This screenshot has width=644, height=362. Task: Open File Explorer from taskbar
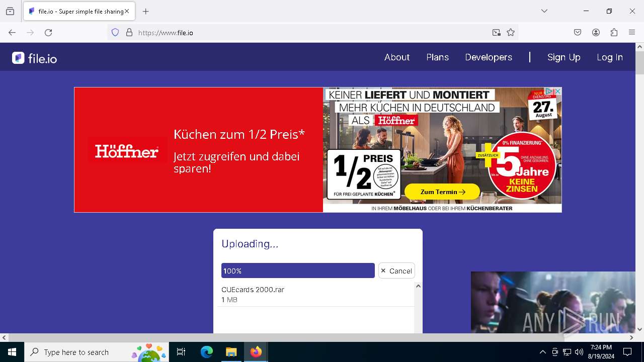pos(231,352)
